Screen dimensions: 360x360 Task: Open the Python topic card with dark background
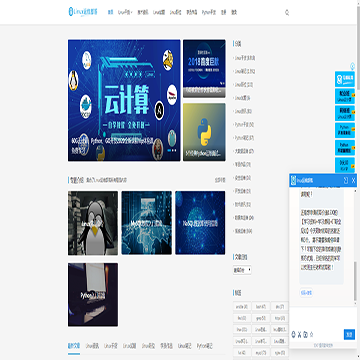coord(93,295)
